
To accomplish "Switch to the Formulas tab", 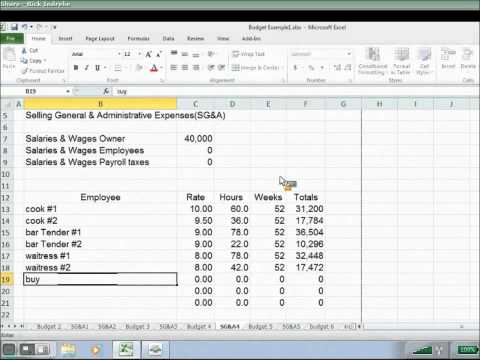I will tap(138, 39).
